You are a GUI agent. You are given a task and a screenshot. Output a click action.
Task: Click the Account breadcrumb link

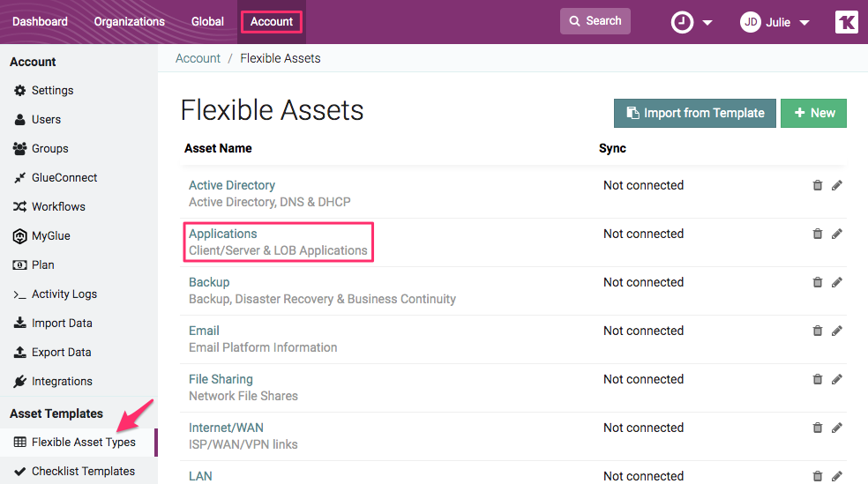pyautogui.click(x=198, y=58)
